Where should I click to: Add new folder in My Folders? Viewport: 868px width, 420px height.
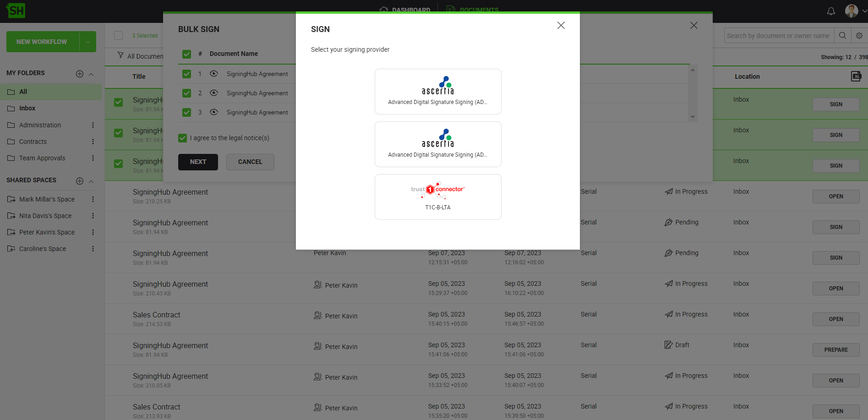click(80, 74)
